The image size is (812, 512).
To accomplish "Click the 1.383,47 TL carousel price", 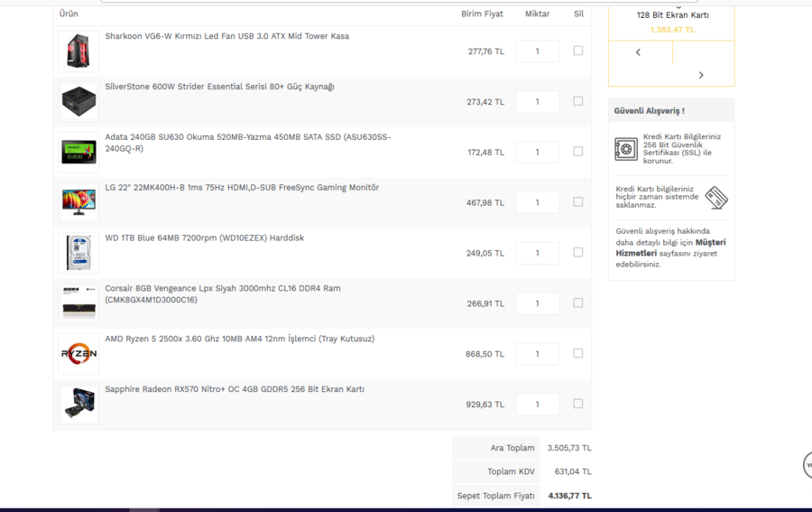I will (673, 30).
